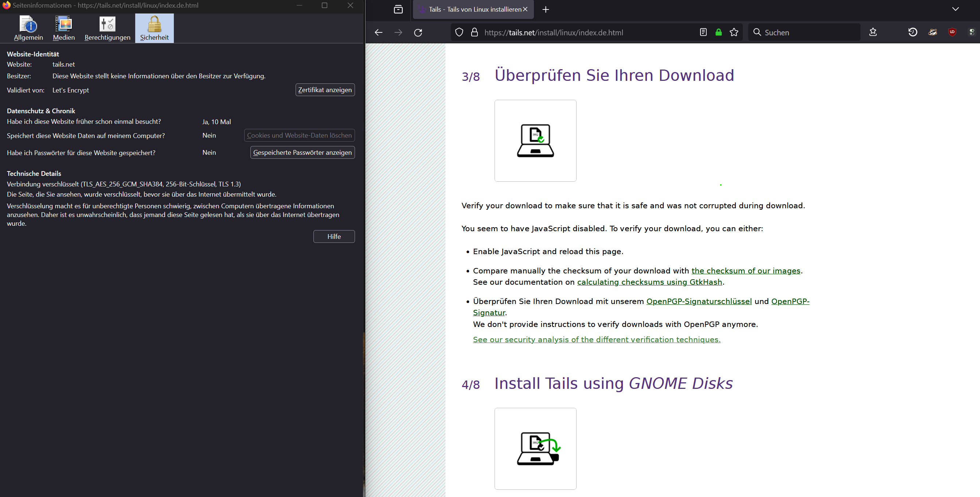
Task: Click the URL address field
Action: (588, 32)
